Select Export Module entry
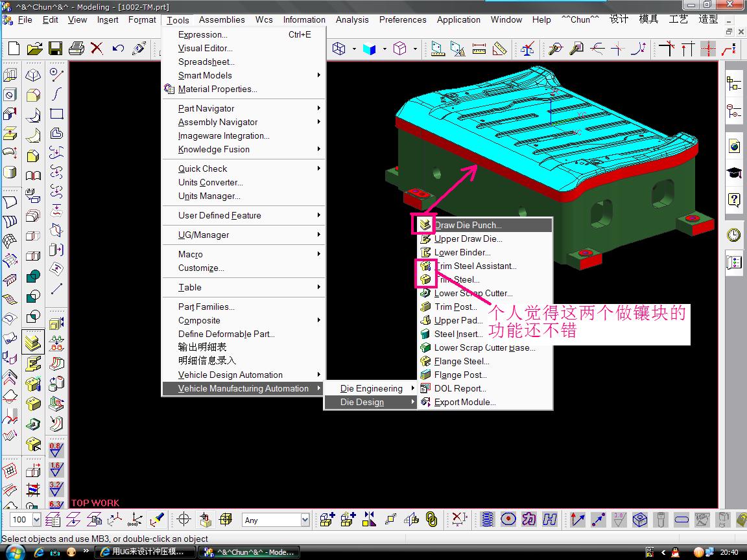The height and width of the screenshot is (560, 747). click(485, 402)
